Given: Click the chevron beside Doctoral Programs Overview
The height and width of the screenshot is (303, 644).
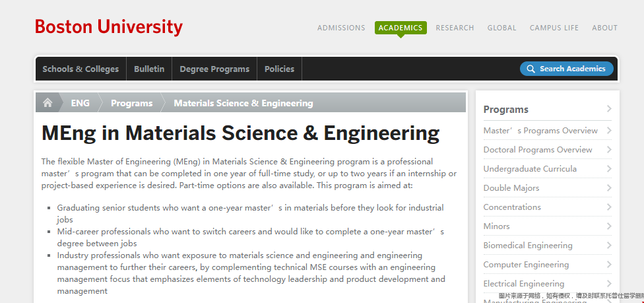Looking at the screenshot, I should pos(608,150).
